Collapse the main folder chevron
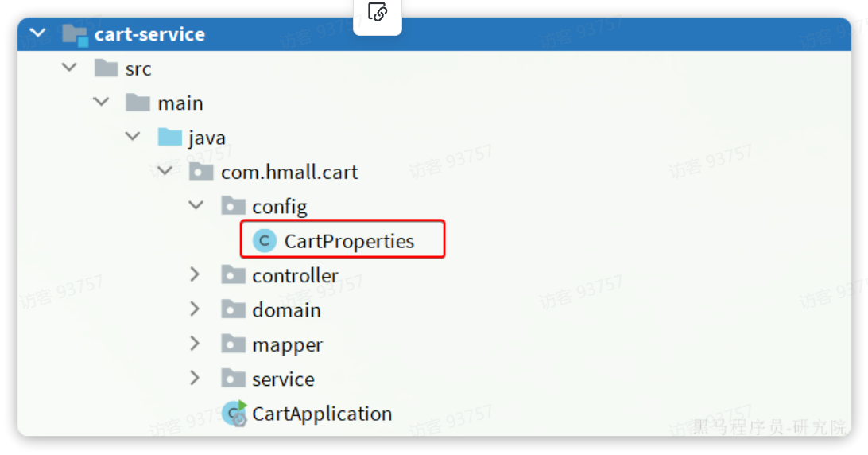The width and height of the screenshot is (868, 455). 101,102
